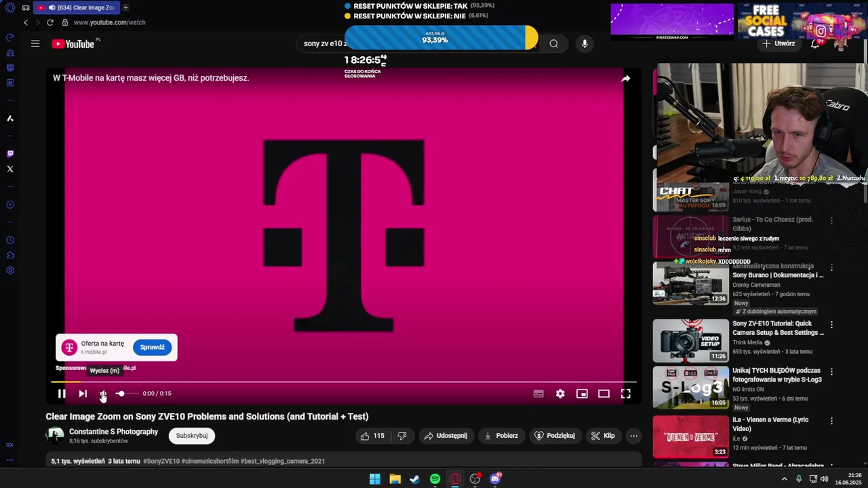This screenshot has width=868, height=488.
Task: Go to the YouTube home logo
Action: point(73,44)
